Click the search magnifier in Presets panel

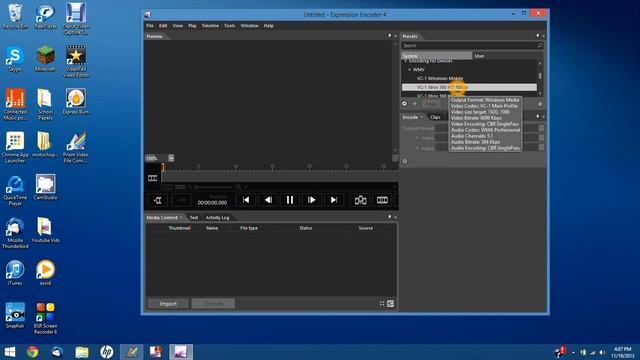pos(540,46)
